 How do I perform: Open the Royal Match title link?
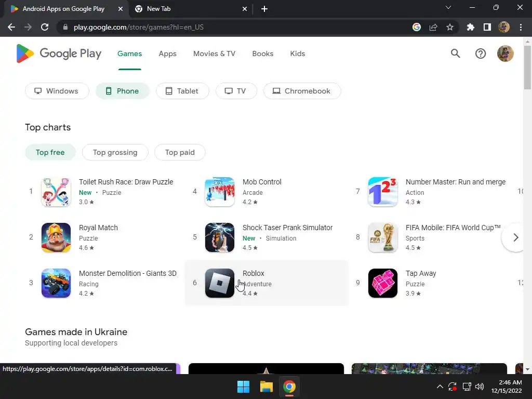[x=98, y=228]
